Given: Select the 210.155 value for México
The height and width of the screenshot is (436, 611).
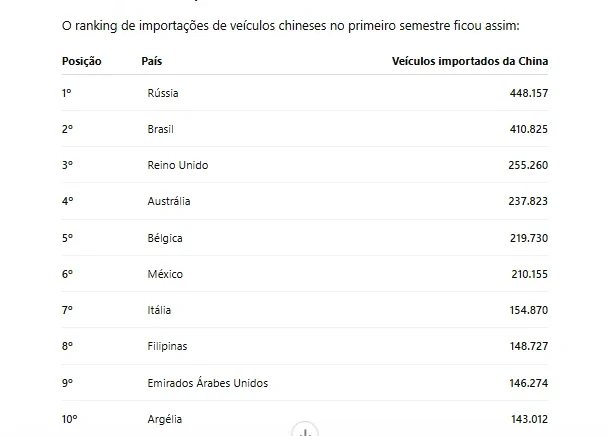Looking at the screenshot, I should click(530, 274).
